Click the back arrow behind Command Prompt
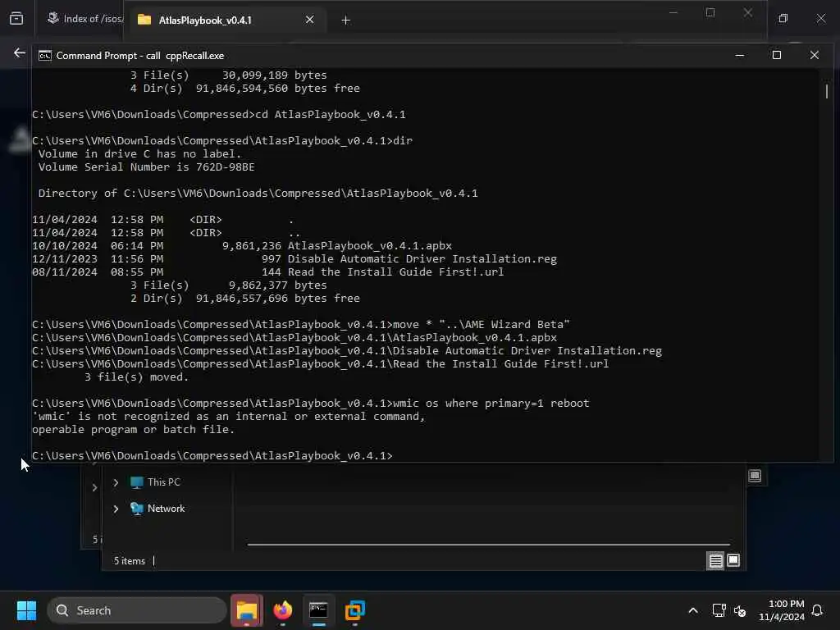This screenshot has height=630, width=840. click(x=20, y=53)
